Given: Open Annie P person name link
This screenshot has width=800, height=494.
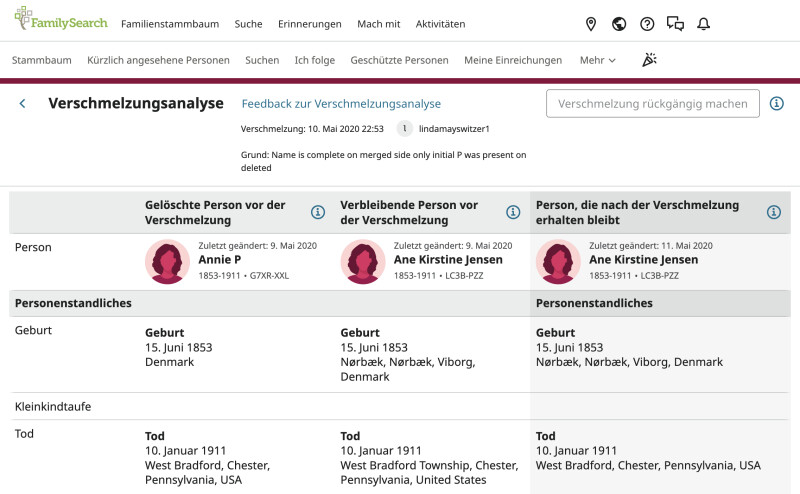Looking at the screenshot, I should [219, 260].
